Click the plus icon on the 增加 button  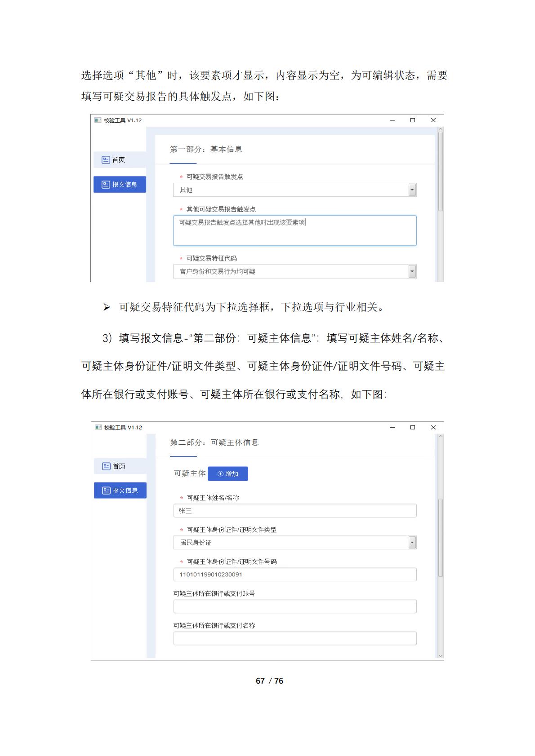(220, 474)
